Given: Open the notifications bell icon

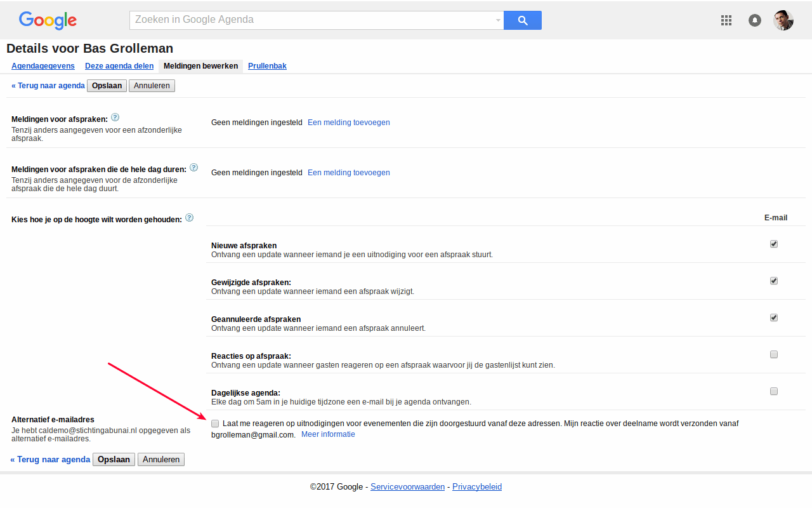Looking at the screenshot, I should coord(755,20).
